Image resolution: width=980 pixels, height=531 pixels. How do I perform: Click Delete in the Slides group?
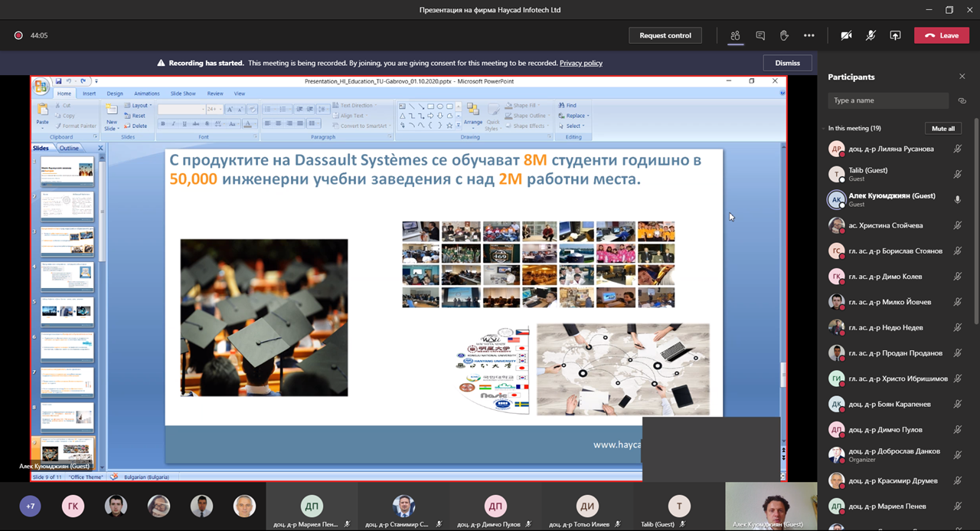pyautogui.click(x=136, y=126)
